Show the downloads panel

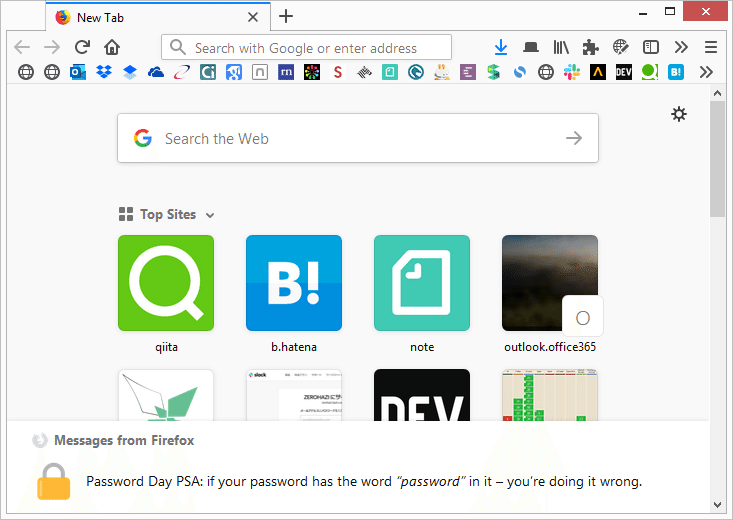501,47
